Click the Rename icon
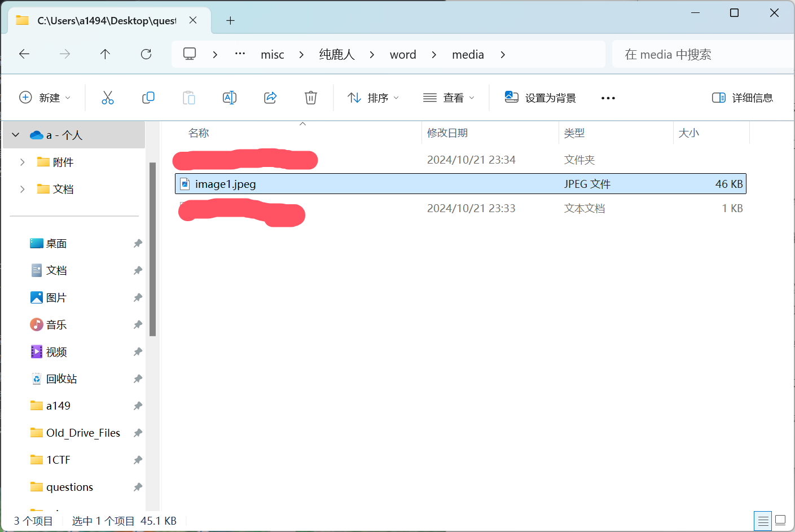Screen dimensions: 795x532 (x=230, y=98)
